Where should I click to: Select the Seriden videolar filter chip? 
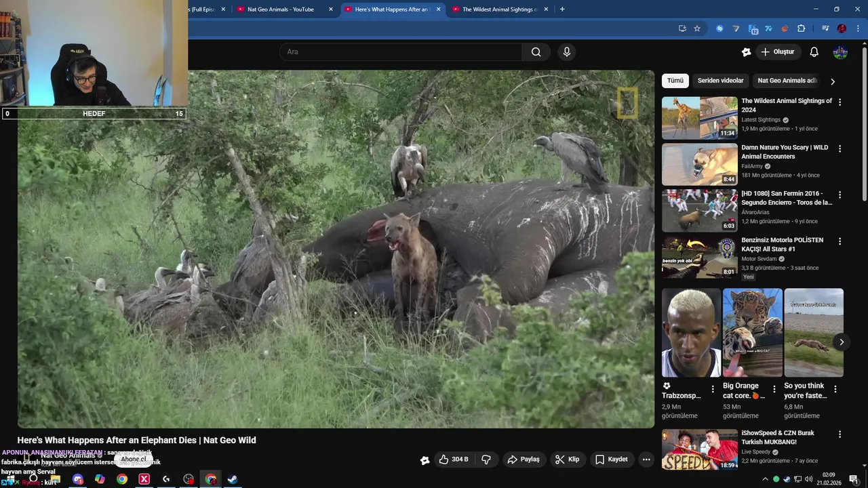(x=720, y=81)
